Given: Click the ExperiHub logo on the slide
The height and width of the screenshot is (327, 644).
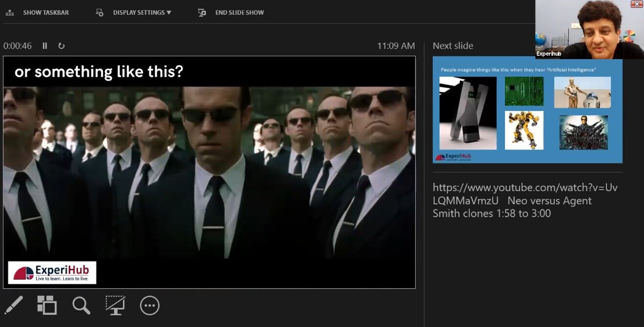Looking at the screenshot, I should [x=52, y=273].
